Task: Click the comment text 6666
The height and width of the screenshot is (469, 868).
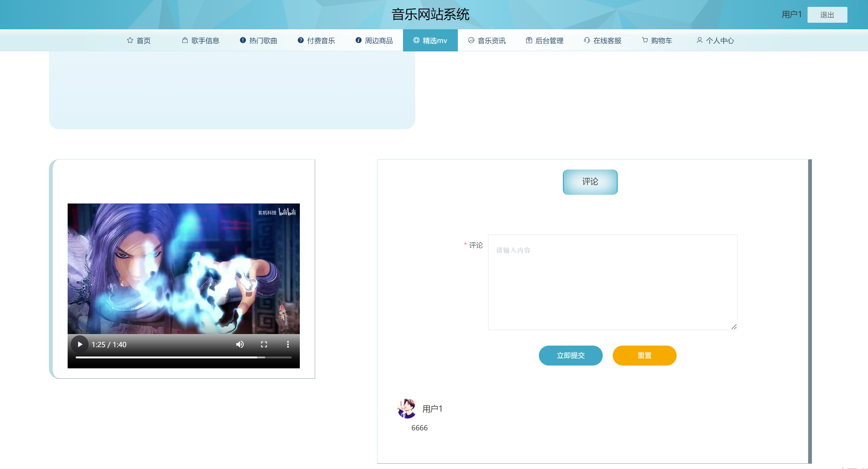Action: (419, 428)
